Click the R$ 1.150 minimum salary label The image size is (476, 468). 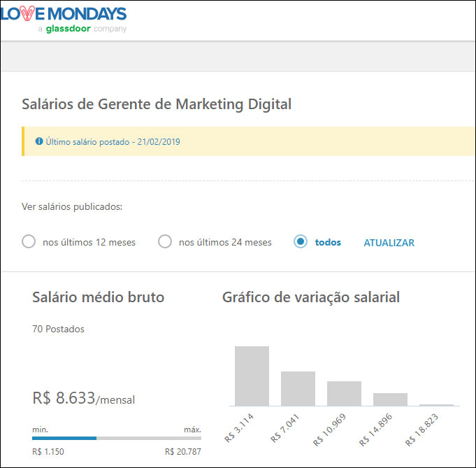48,451
